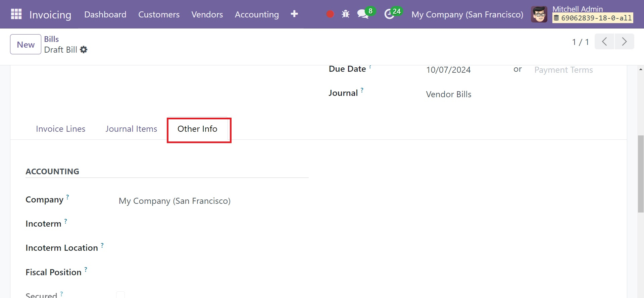This screenshot has height=298, width=644.
Task: Click the Incoterm help question mark
Action: tap(65, 221)
